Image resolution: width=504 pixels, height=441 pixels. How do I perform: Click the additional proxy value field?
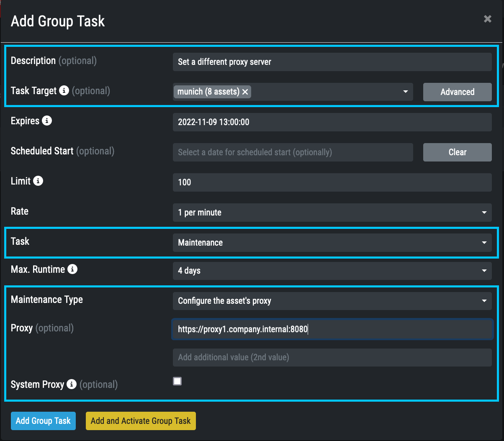[x=332, y=357]
